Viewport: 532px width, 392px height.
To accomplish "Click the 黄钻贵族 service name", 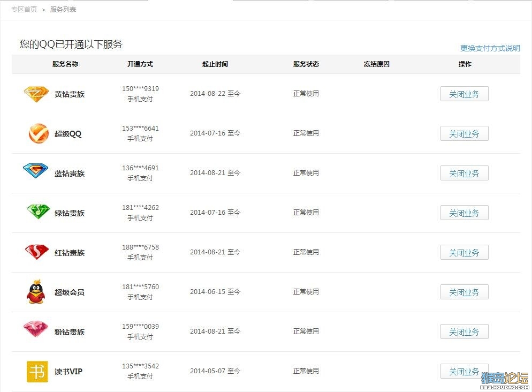I will click(70, 94).
